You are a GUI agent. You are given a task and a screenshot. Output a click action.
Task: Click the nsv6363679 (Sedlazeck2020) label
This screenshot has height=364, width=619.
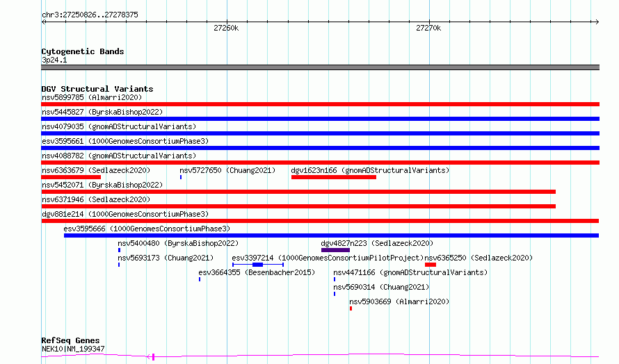pos(96,170)
